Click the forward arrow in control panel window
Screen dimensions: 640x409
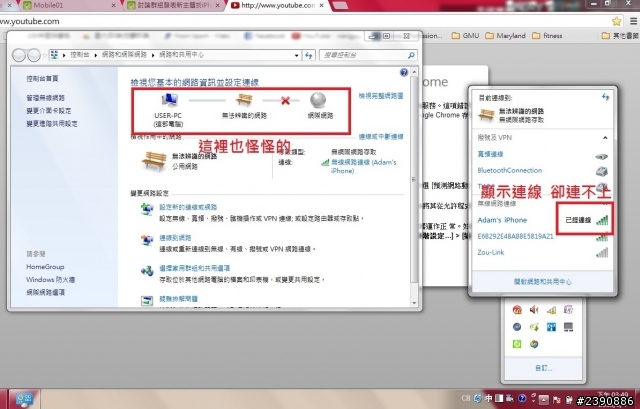click(x=34, y=55)
